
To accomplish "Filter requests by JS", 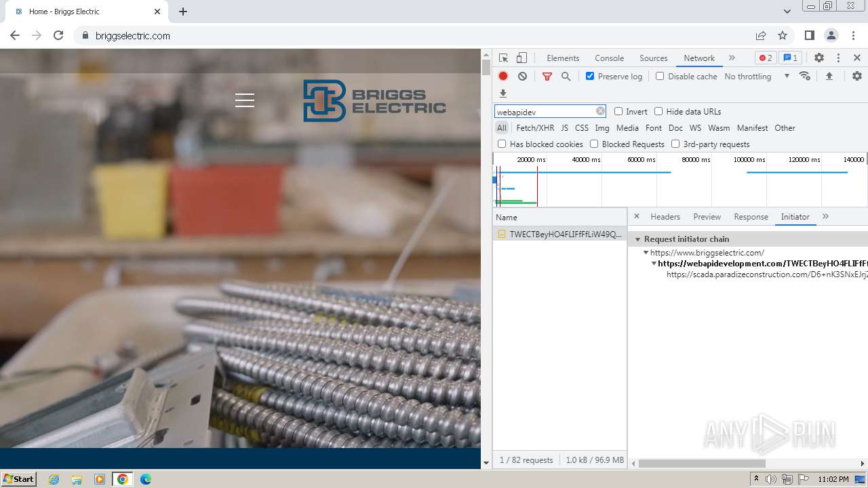I will point(564,127).
